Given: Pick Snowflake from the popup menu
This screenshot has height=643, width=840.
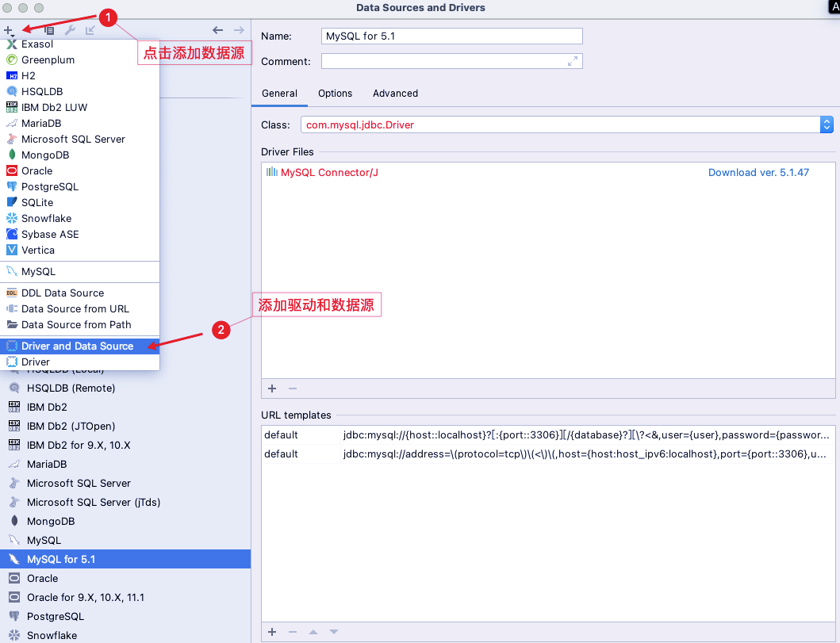Looking at the screenshot, I should click(80, 219).
